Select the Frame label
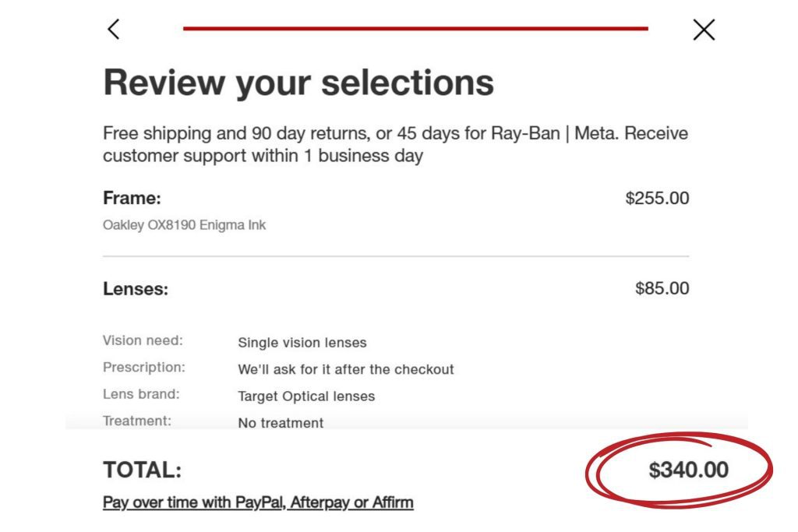This screenshot has height=532, width=798. (x=132, y=198)
